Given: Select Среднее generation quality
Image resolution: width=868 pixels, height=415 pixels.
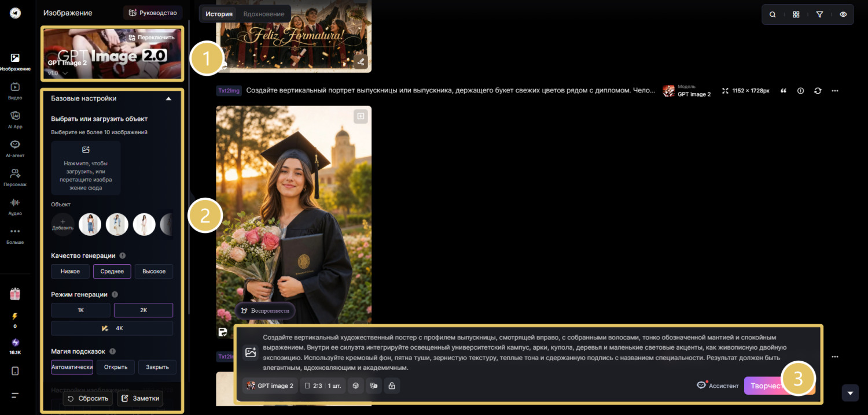Looking at the screenshot, I should click(x=112, y=271).
